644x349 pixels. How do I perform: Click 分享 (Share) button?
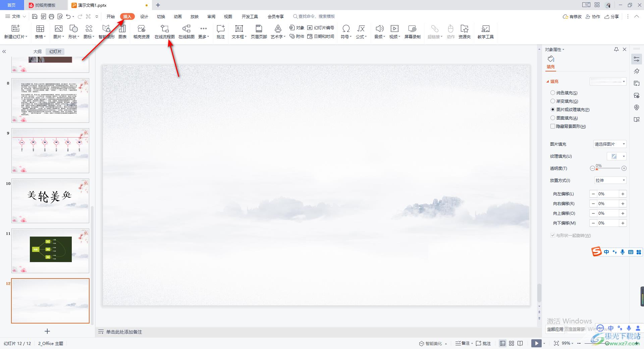612,16
